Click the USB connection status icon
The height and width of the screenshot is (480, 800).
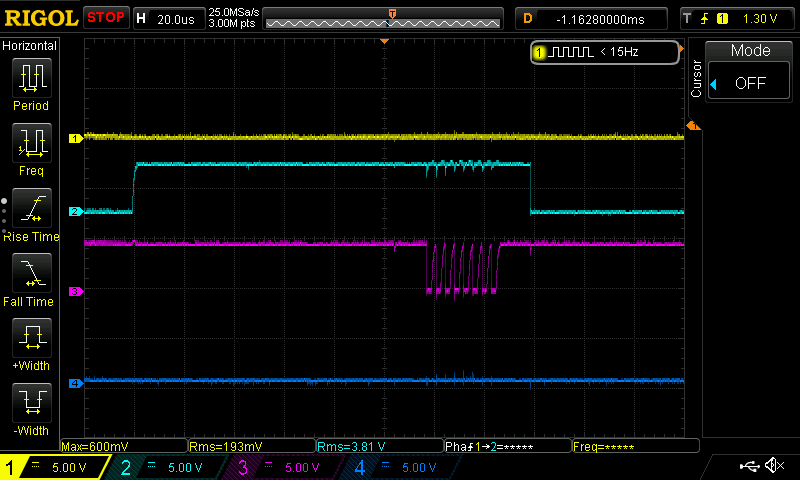coord(749,465)
